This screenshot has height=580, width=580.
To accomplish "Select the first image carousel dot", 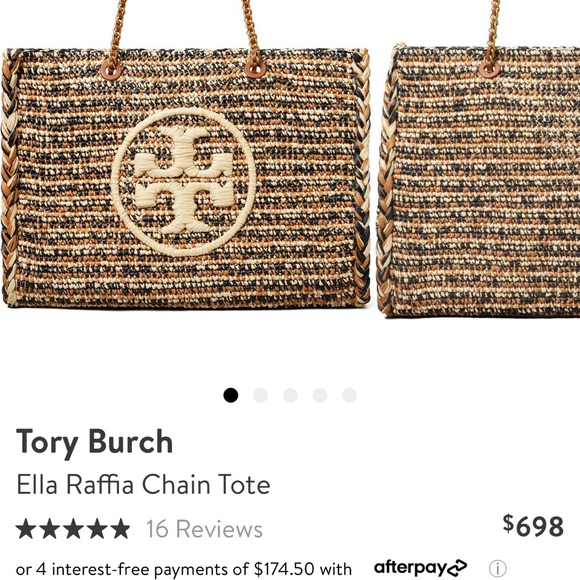I will (x=231, y=395).
